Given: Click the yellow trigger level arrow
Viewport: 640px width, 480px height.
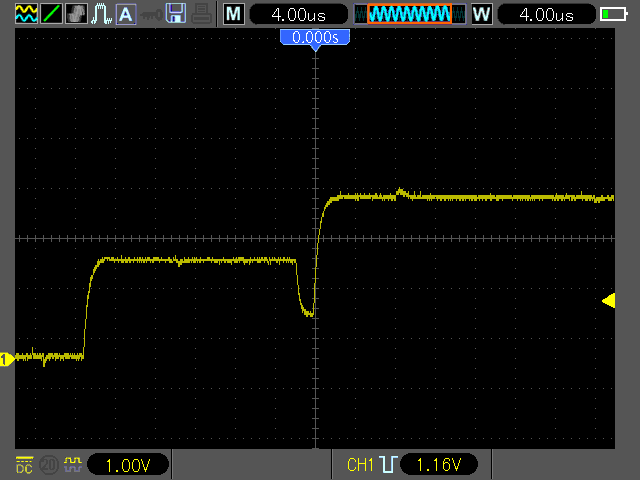Looking at the screenshot, I should coord(609,301).
